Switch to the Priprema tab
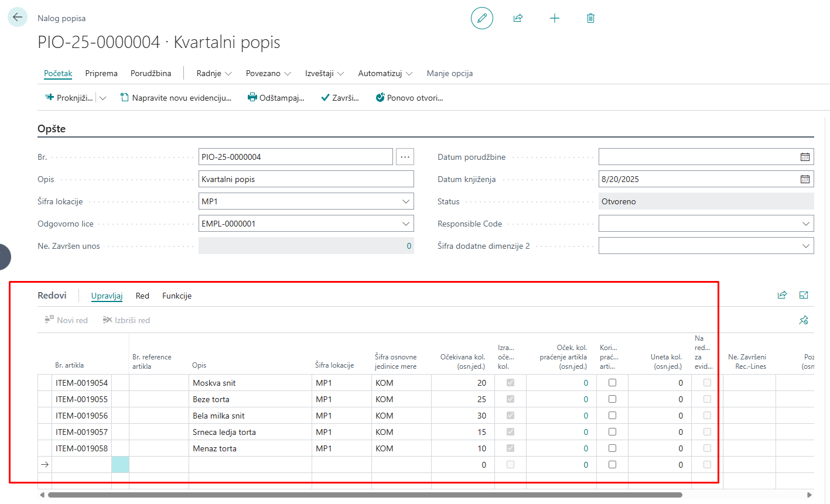Viewport: 830px width, 504px height. (x=101, y=73)
